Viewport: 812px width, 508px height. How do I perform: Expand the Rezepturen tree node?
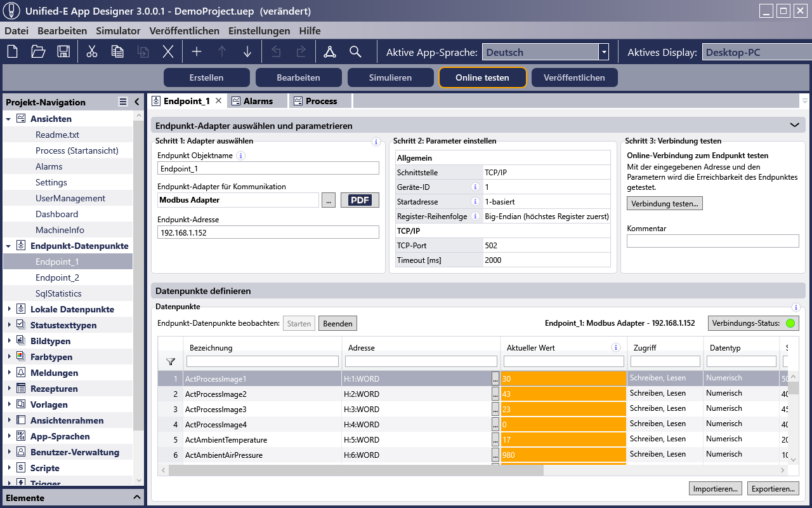point(8,389)
